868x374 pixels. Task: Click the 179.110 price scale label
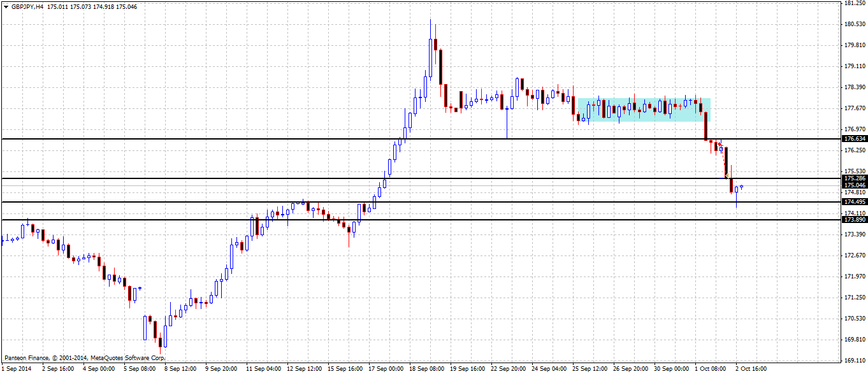(x=853, y=66)
